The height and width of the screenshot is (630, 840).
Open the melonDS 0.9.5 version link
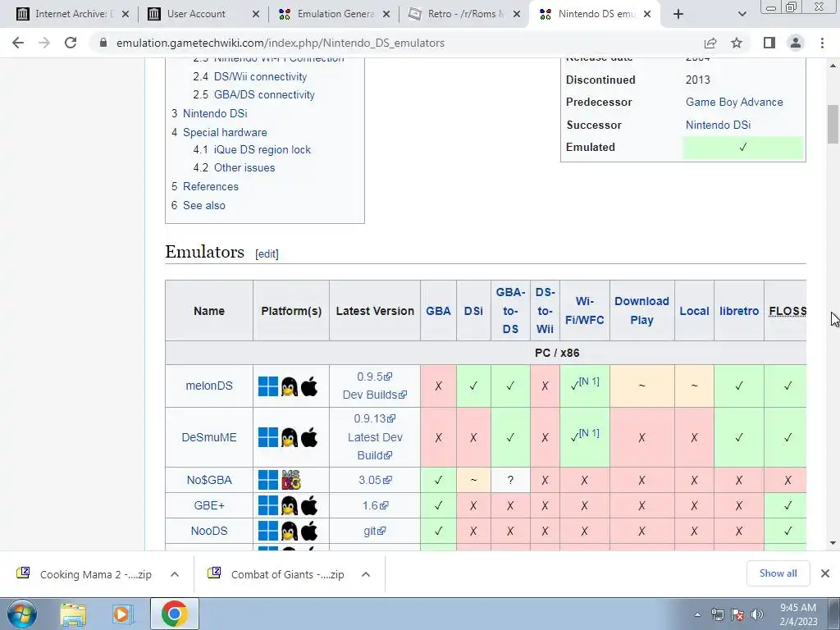click(374, 377)
